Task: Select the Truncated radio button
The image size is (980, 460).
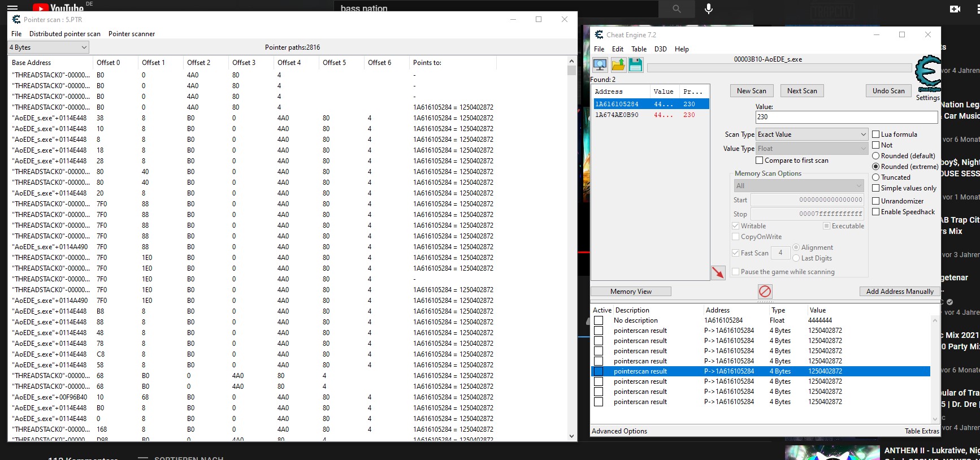Action: point(876,177)
